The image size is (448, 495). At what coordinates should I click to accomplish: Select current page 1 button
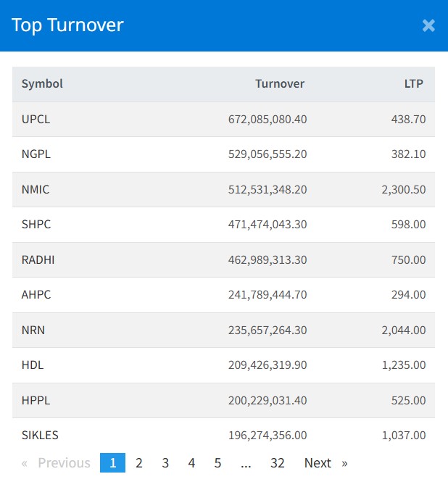(112, 462)
